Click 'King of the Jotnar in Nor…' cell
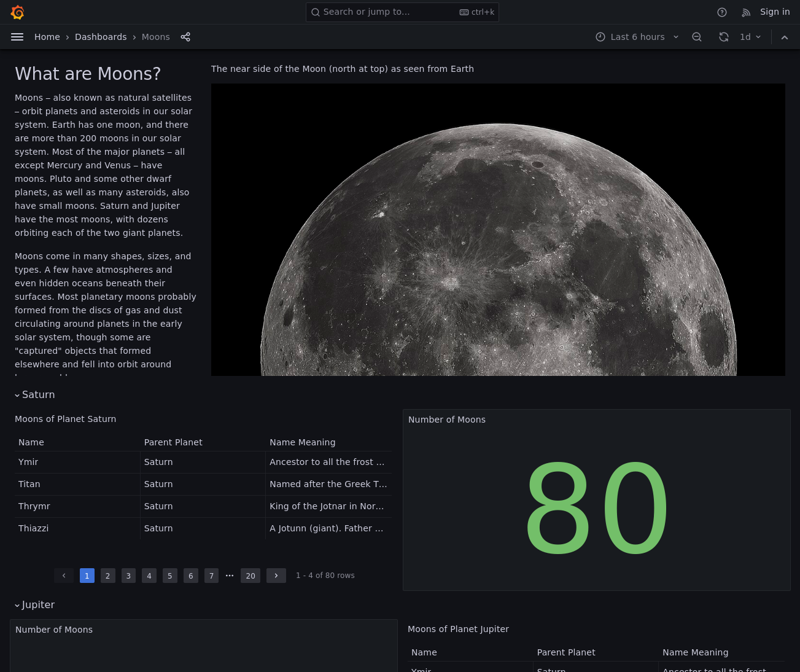This screenshot has height=672, width=800. coord(328,506)
